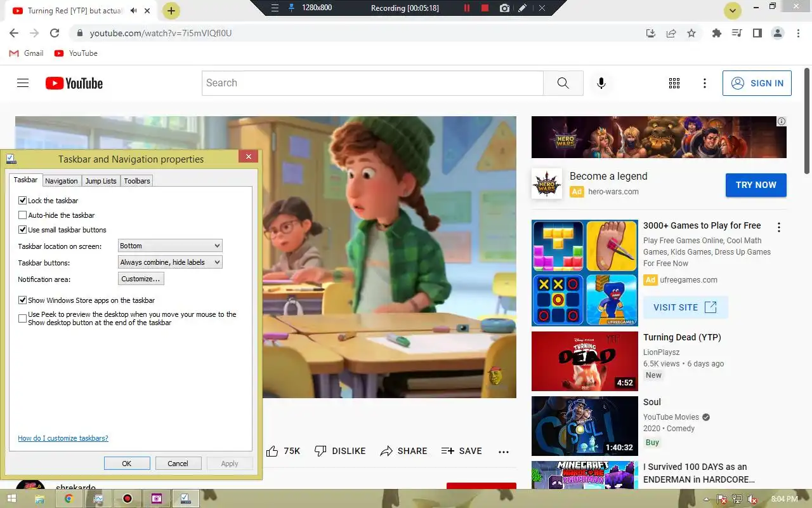Switch to the Jump Lists tab
This screenshot has width=812, height=508.
[x=101, y=181]
